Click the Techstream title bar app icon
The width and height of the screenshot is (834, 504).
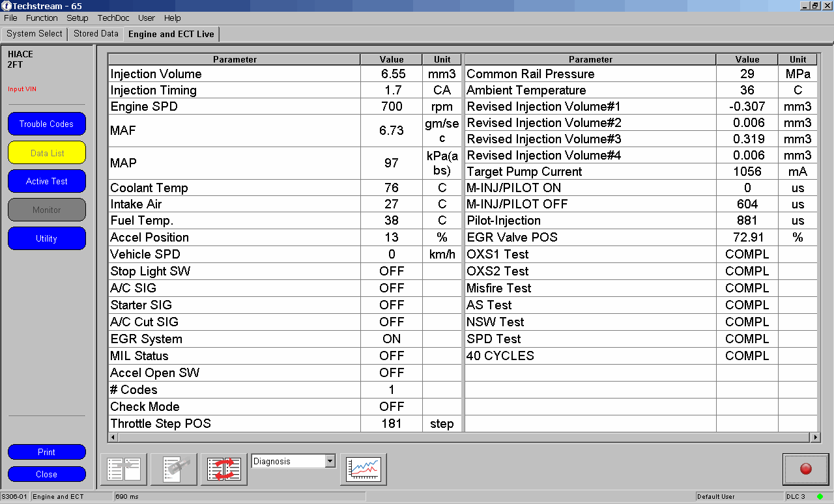pos(7,6)
